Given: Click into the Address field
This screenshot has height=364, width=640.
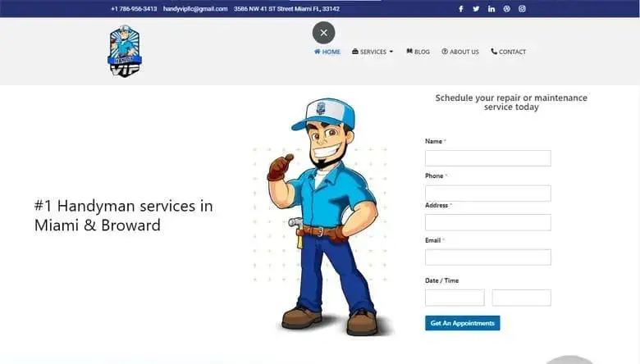Looking at the screenshot, I should coord(487,222).
